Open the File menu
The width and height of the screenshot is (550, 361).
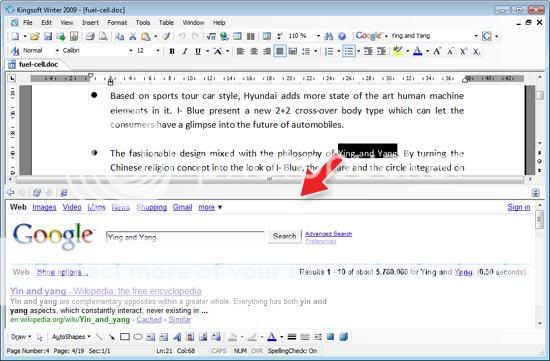pos(28,22)
